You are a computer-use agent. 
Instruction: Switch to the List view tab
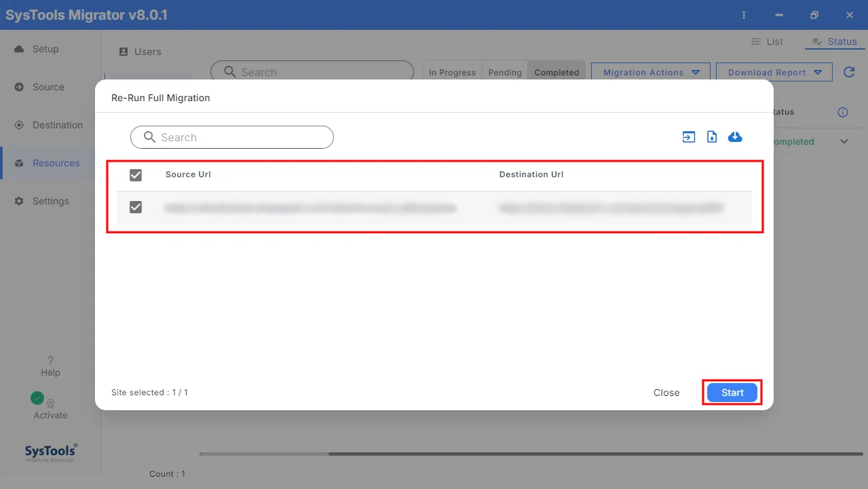767,41
